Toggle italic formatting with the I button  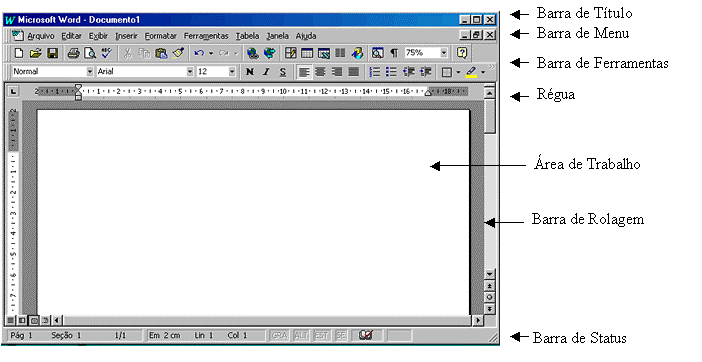tap(266, 72)
